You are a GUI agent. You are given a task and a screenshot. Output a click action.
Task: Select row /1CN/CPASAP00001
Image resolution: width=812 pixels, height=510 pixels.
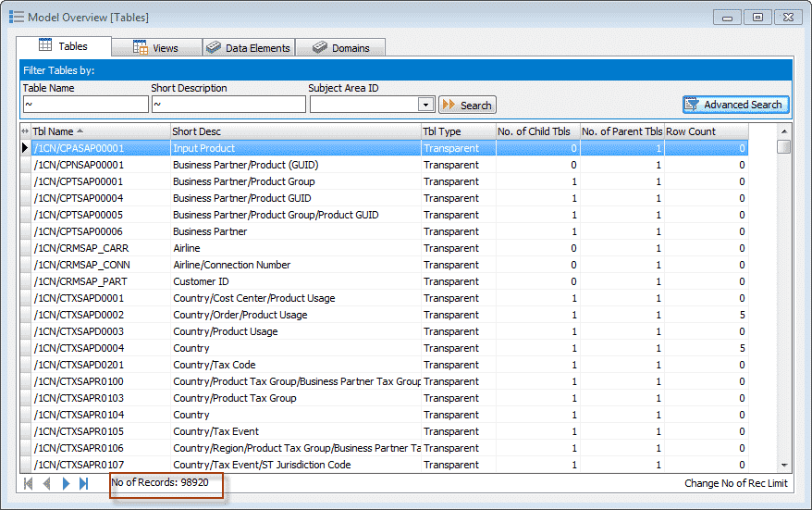click(384, 148)
